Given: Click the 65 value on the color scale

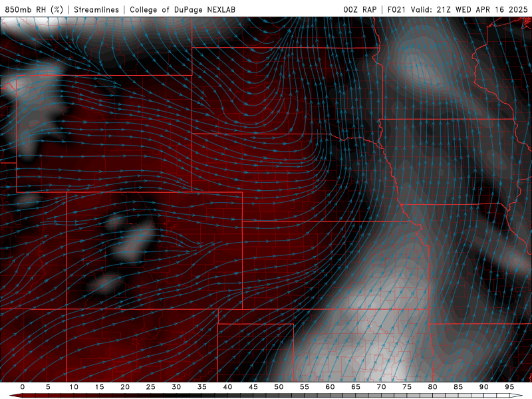Looking at the screenshot, I should point(356,387).
